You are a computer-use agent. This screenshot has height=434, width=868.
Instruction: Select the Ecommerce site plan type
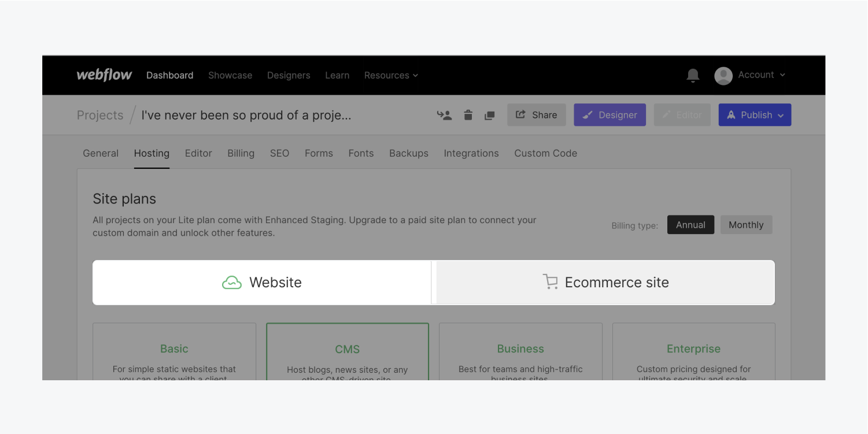tap(605, 282)
